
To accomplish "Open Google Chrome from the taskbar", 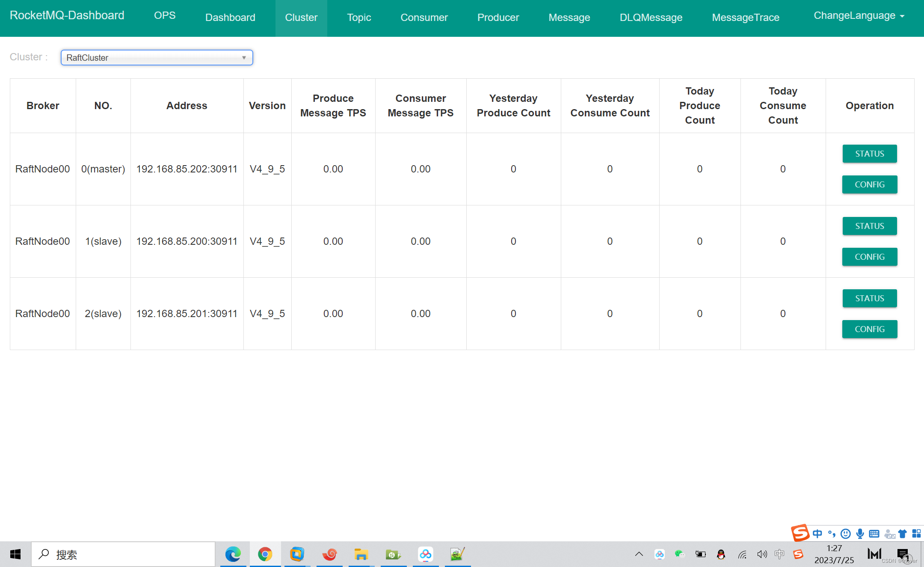I will click(x=265, y=554).
